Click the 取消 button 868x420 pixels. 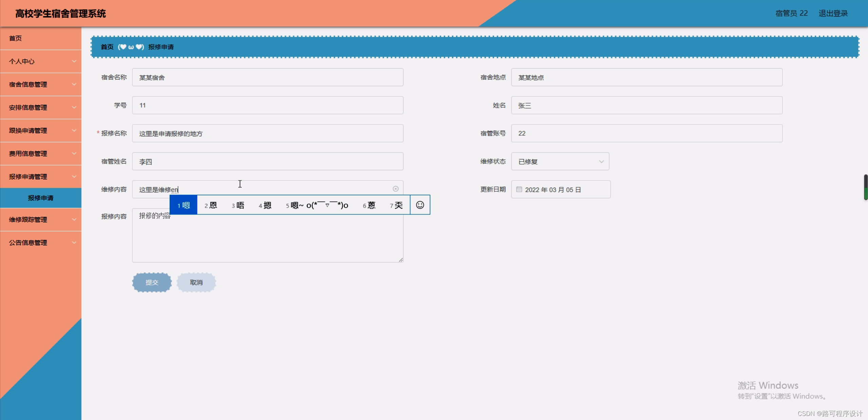point(196,282)
